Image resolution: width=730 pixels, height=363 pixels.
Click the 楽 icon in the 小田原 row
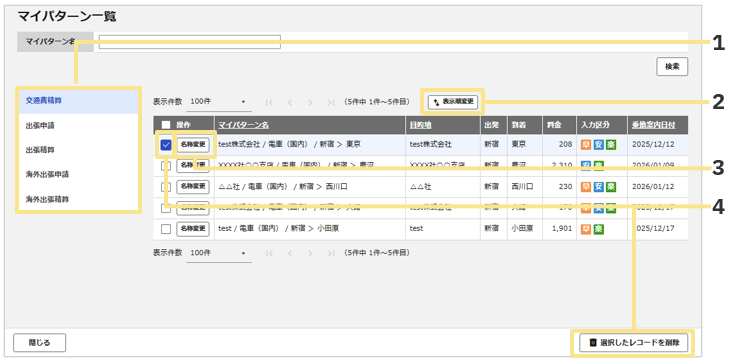point(598,229)
